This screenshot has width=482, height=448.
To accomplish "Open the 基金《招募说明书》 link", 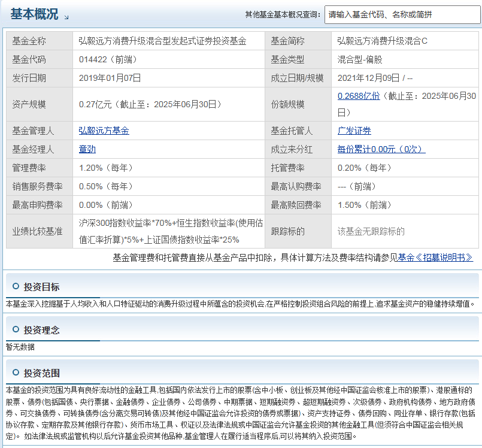I will pos(435,258).
